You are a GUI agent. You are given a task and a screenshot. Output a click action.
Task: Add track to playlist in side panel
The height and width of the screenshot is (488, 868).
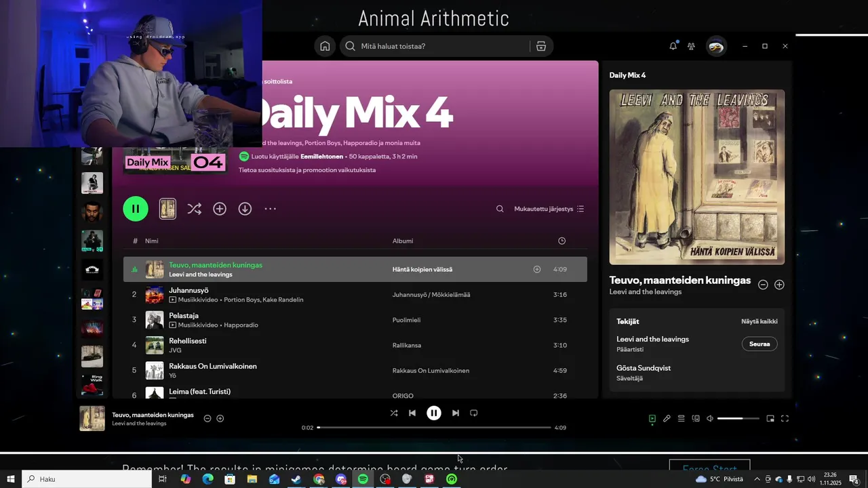[x=779, y=285]
